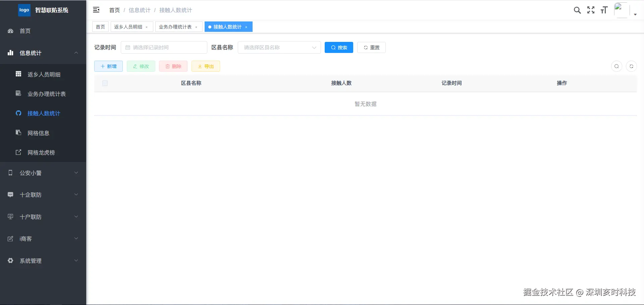Click the 接触人数 column header
Screen dimensions: 644x305
341,83
